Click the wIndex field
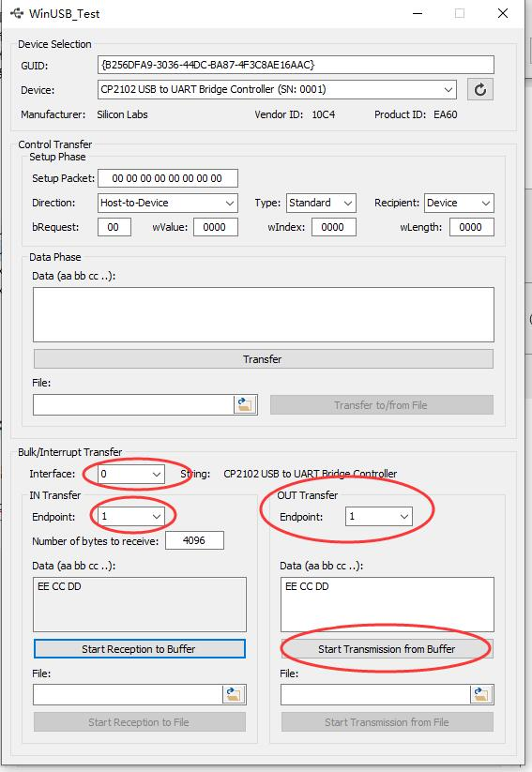The height and width of the screenshot is (772, 532). (x=333, y=227)
